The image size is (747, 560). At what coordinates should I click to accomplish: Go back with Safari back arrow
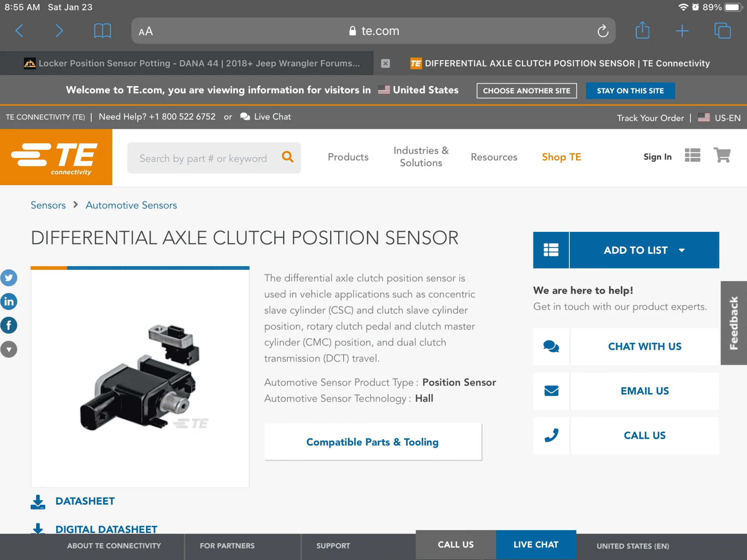[x=19, y=31]
